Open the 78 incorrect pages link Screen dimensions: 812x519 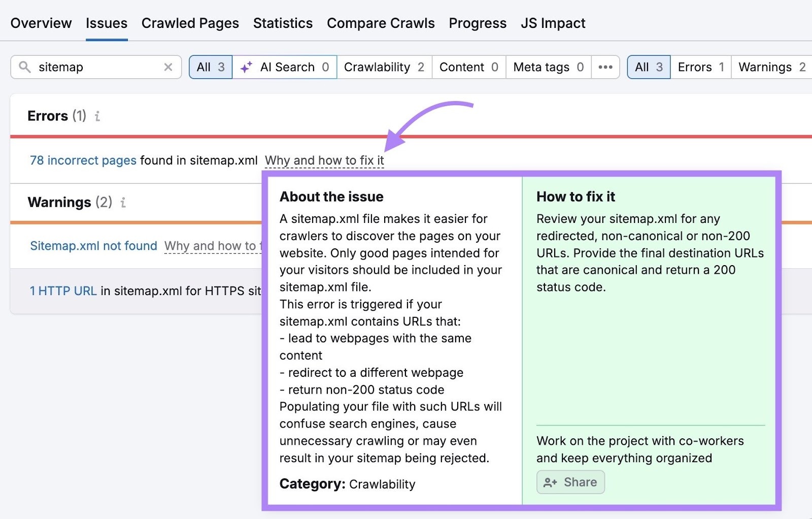coord(82,160)
